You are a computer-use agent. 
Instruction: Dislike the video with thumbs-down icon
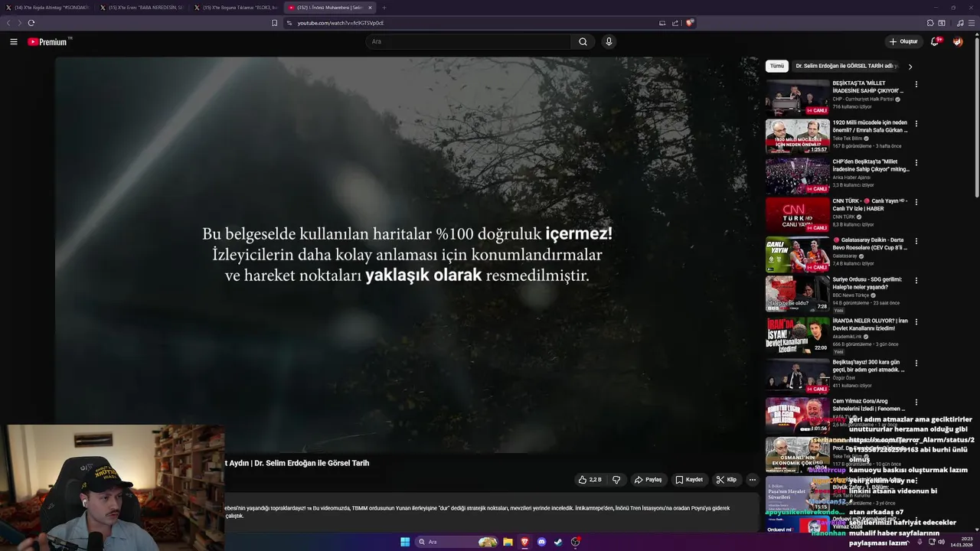(x=616, y=480)
